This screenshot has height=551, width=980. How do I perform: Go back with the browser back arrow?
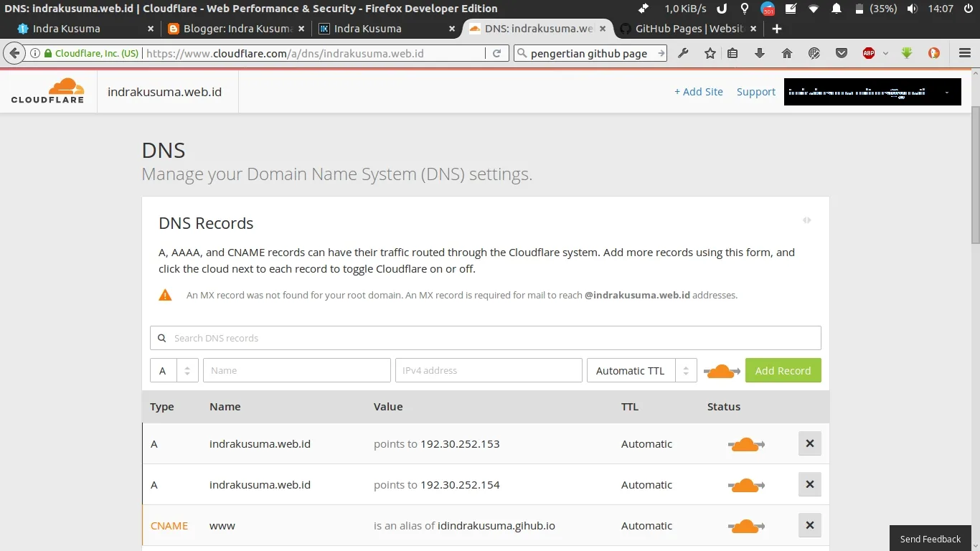14,53
